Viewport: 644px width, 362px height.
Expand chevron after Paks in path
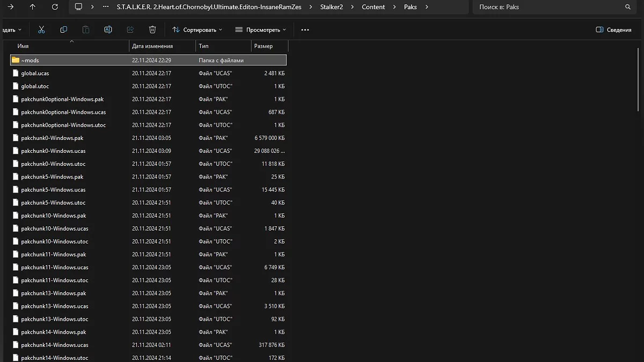pyautogui.click(x=427, y=7)
